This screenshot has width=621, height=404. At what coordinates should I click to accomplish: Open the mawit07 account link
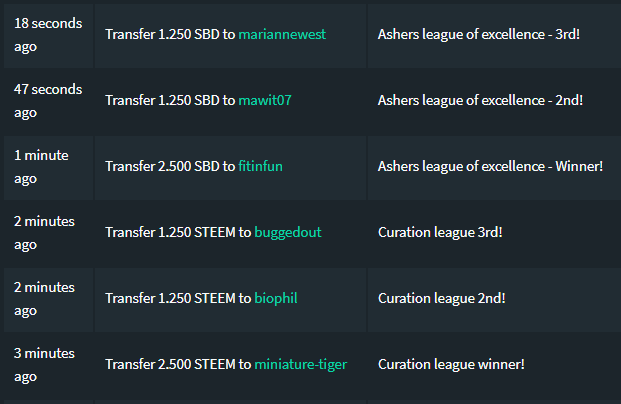tap(267, 100)
